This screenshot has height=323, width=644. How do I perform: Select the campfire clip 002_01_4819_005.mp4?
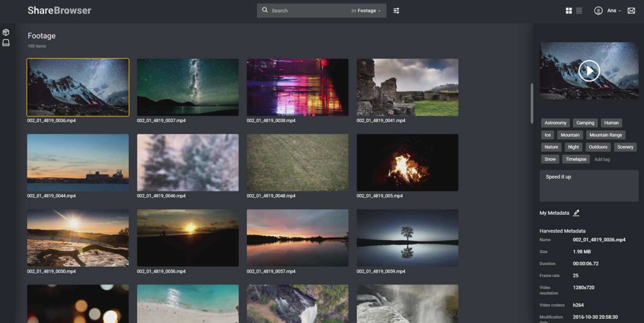tap(408, 162)
